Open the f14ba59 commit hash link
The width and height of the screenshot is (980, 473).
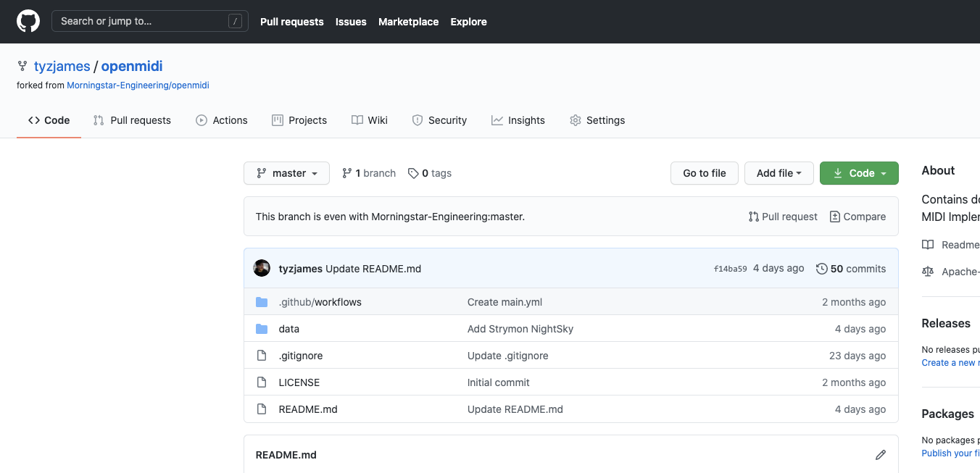[730, 269]
